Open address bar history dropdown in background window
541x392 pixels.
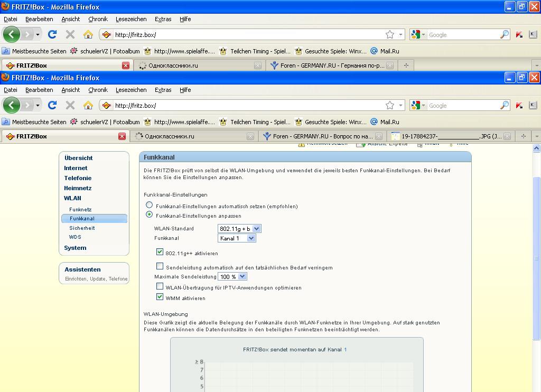(400, 34)
